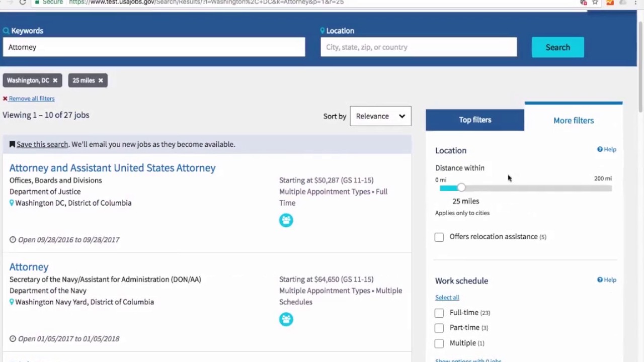Open the Help icon for Work schedule

coord(600,280)
